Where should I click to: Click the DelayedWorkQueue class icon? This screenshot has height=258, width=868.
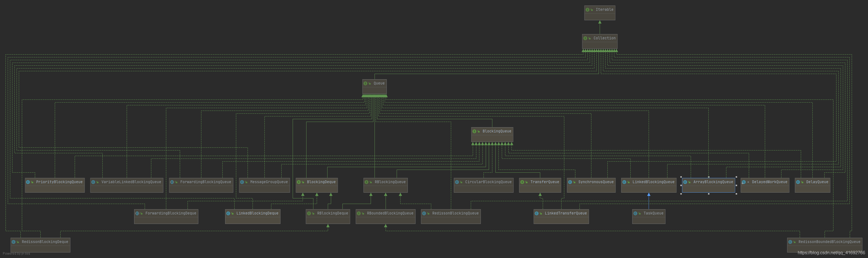[744, 182]
